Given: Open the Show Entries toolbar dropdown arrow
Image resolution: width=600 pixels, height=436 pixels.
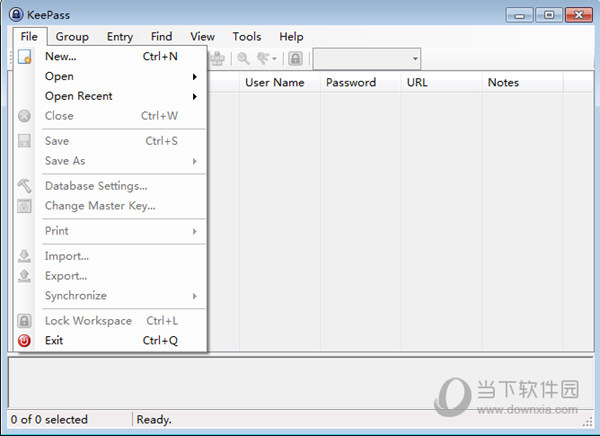Looking at the screenshot, I should 274,59.
